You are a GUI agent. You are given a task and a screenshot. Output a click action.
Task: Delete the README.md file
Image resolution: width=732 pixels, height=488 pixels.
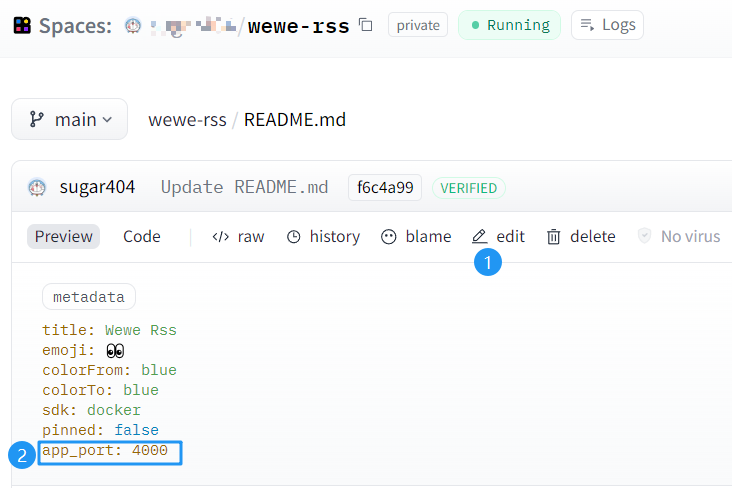tap(581, 236)
